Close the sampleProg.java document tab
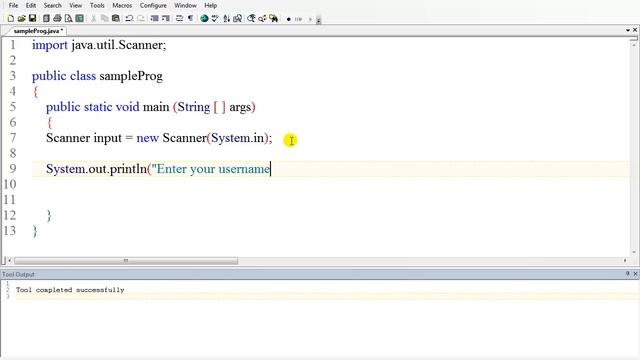The image size is (640, 360). [635, 30]
